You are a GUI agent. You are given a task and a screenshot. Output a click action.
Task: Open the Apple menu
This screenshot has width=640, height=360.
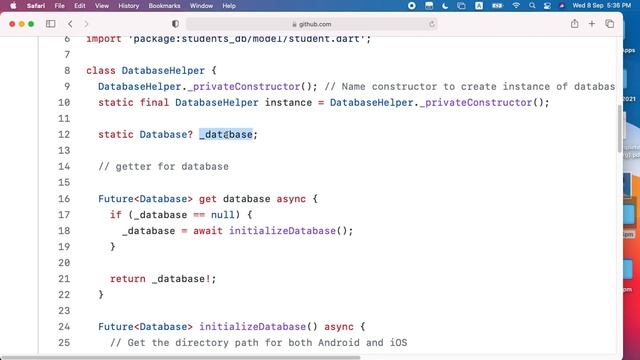pos(13,6)
